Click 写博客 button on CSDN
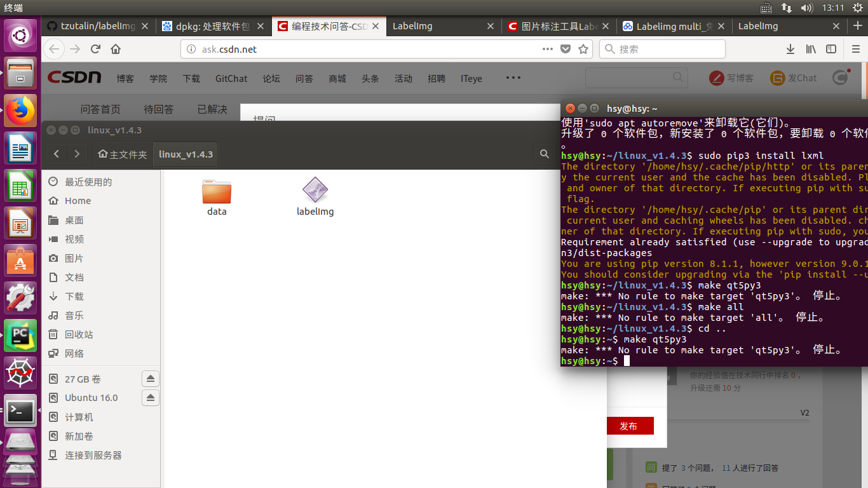The width and height of the screenshot is (868, 488). pyautogui.click(x=731, y=78)
